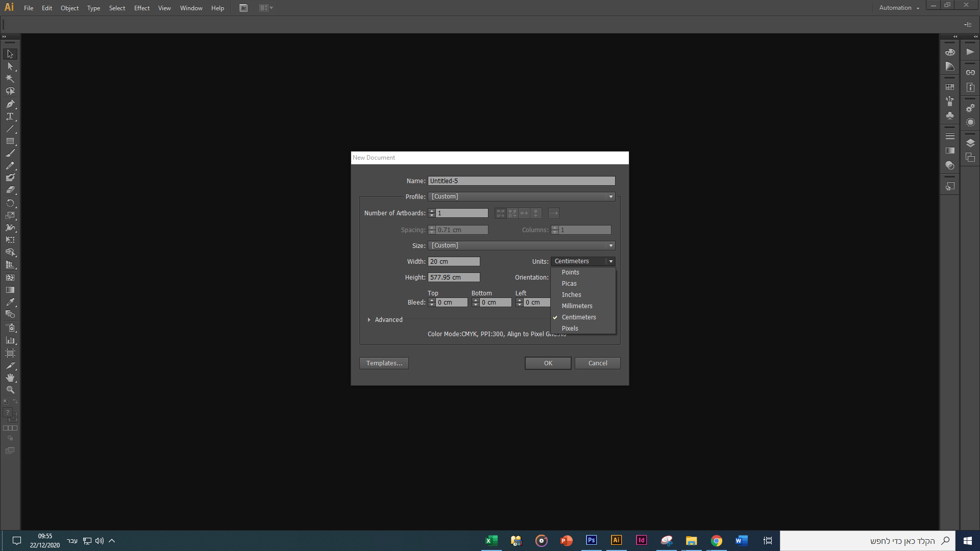Click the OK button
Image resolution: width=980 pixels, height=551 pixels.
coord(548,363)
